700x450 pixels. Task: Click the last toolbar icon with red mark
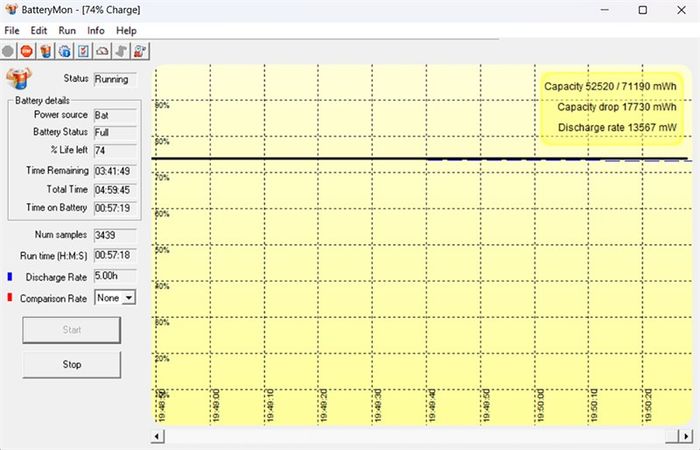pyautogui.click(x=139, y=50)
